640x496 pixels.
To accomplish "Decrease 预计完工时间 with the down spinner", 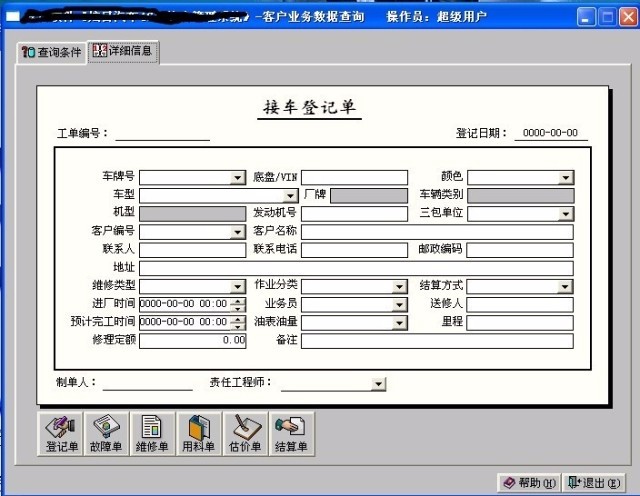I will [x=238, y=326].
